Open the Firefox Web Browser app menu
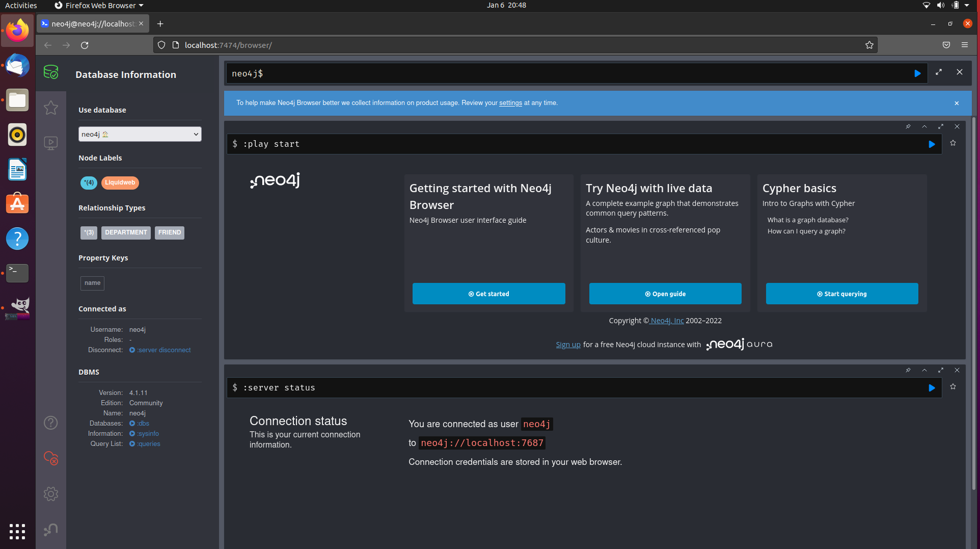This screenshot has width=980, height=549. click(99, 6)
